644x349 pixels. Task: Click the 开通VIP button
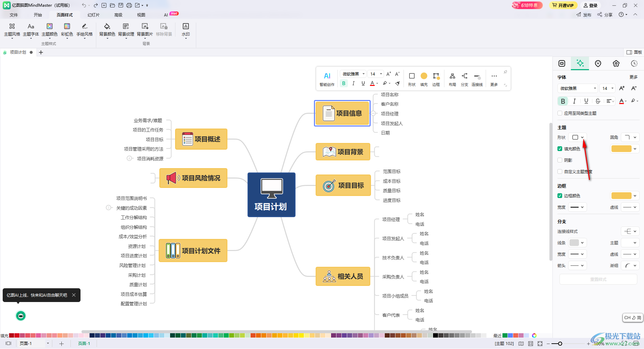(563, 5)
